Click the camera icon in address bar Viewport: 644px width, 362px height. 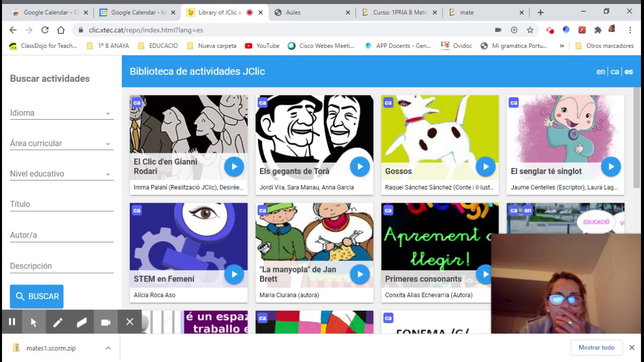(x=498, y=30)
